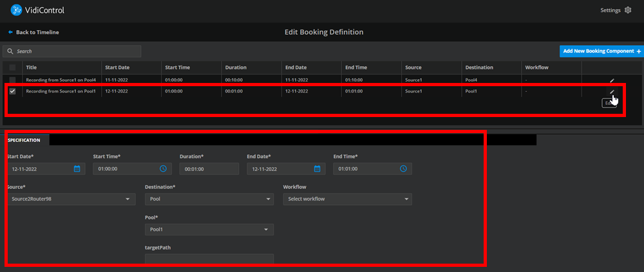
Task: Switch to the Specification tab
Action: [x=24, y=140]
